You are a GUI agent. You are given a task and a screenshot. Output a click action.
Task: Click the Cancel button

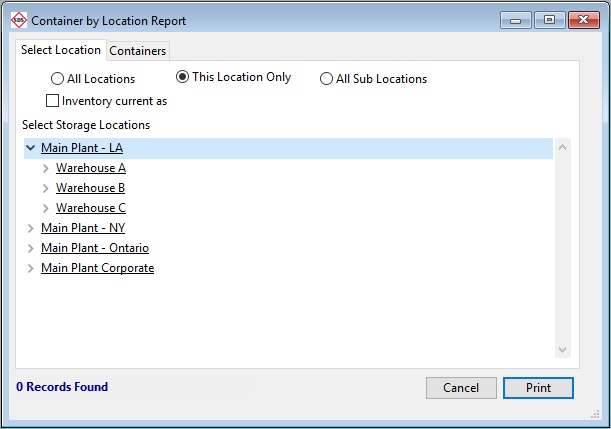461,388
